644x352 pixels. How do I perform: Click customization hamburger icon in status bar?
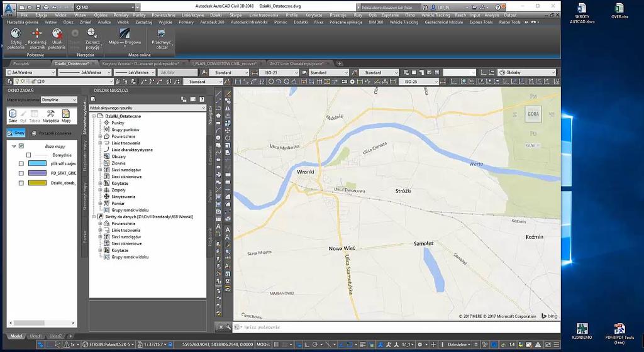tap(556, 344)
